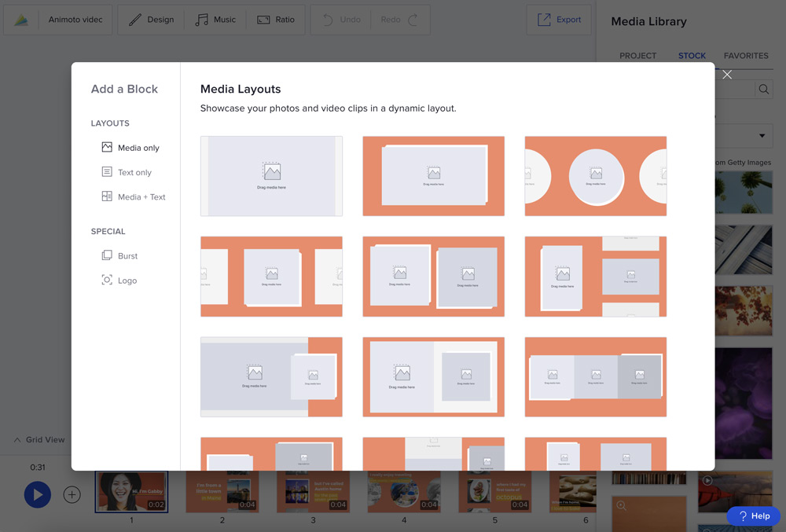786x532 pixels.
Task: Choose the large media with small overlay layout
Action: (x=271, y=376)
